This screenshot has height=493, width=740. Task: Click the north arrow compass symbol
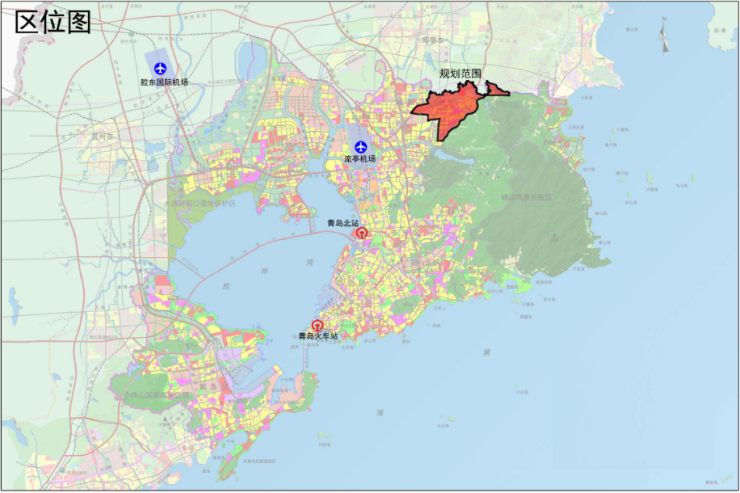(x=664, y=35)
